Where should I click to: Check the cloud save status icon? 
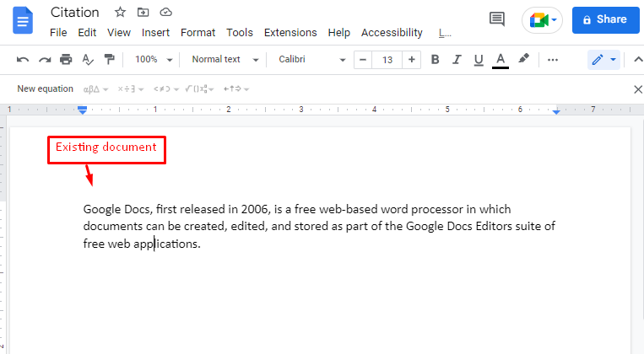[166, 13]
